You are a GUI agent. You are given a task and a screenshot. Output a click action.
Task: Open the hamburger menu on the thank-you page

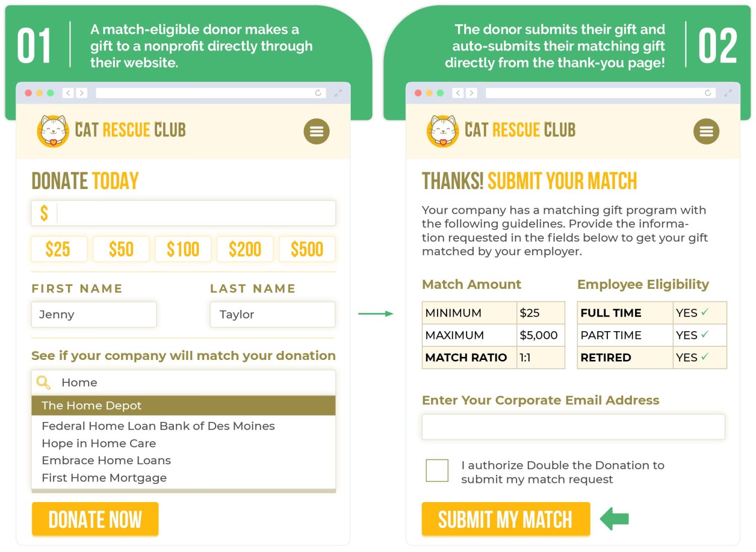coord(706,131)
